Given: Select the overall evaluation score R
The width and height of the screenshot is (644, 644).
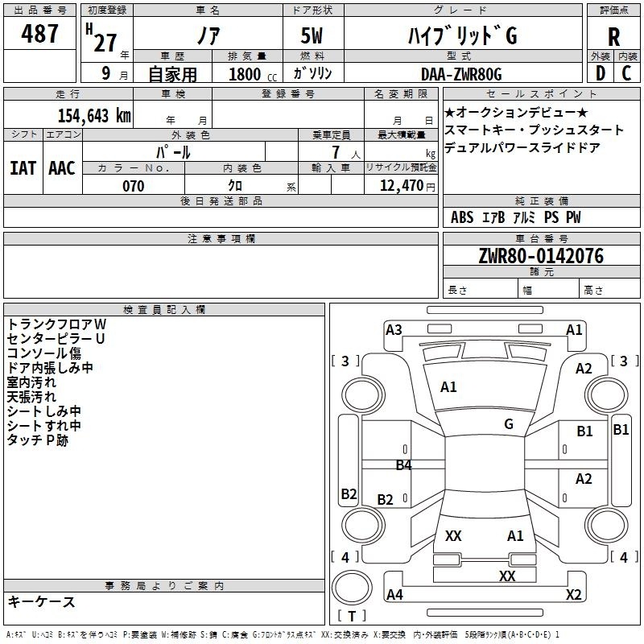Looking at the screenshot, I should (x=614, y=37).
